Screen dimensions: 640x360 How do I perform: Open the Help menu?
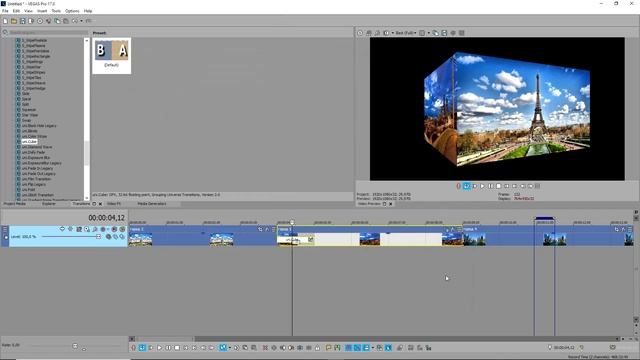[x=88, y=11]
